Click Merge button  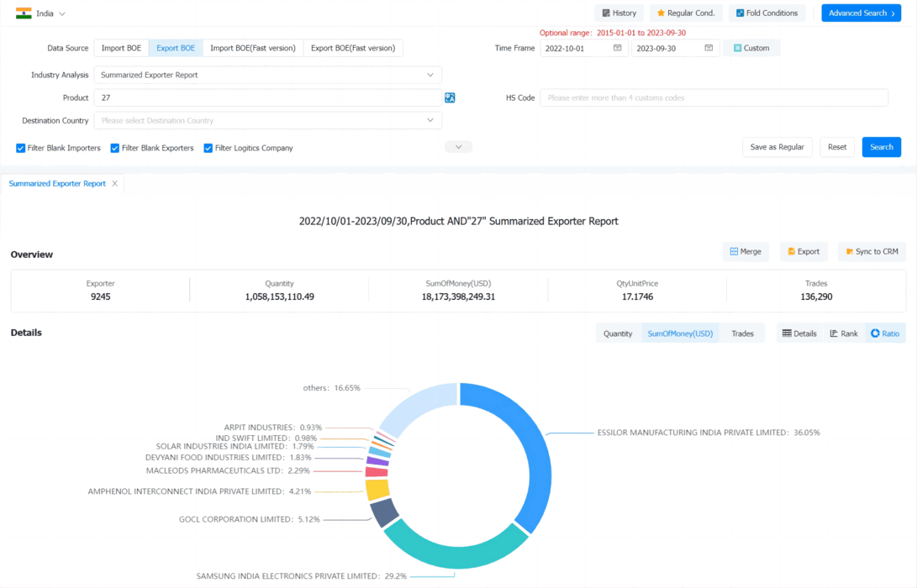[x=746, y=251]
